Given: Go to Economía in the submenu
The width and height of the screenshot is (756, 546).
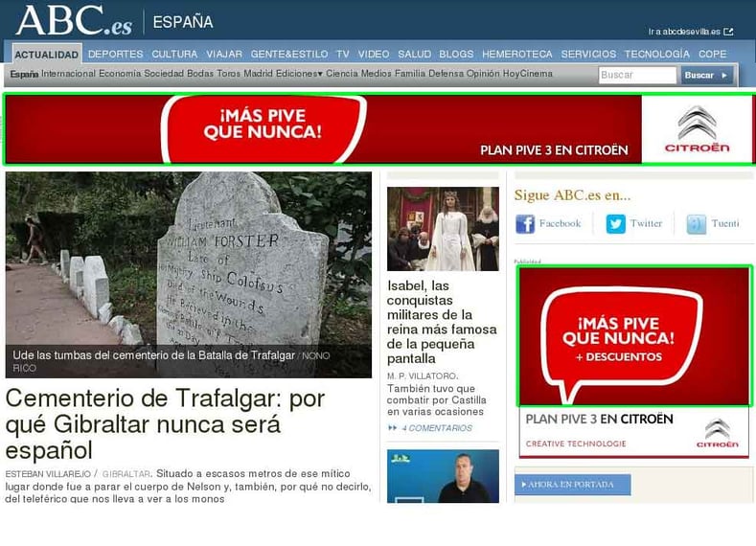Looking at the screenshot, I should click(120, 74).
